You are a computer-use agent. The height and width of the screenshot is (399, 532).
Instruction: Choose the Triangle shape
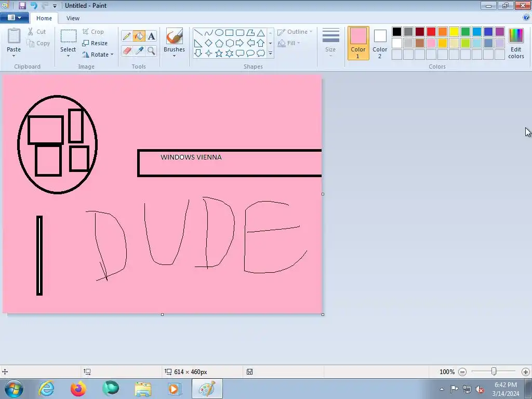point(261,33)
